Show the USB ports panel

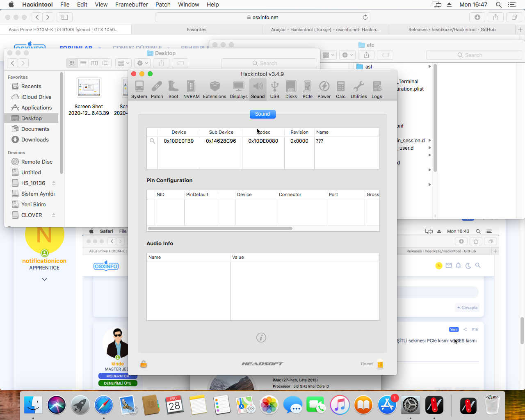[275, 89]
